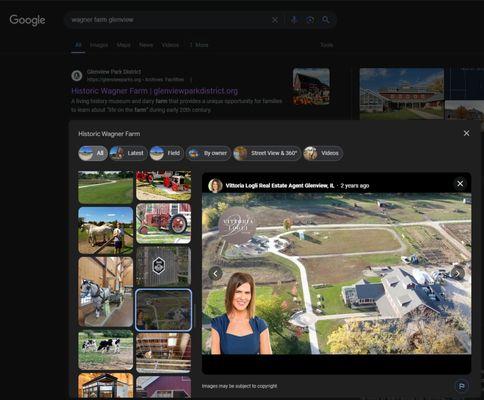
Task: Close the enlarged photo viewer
Action: 460,184
